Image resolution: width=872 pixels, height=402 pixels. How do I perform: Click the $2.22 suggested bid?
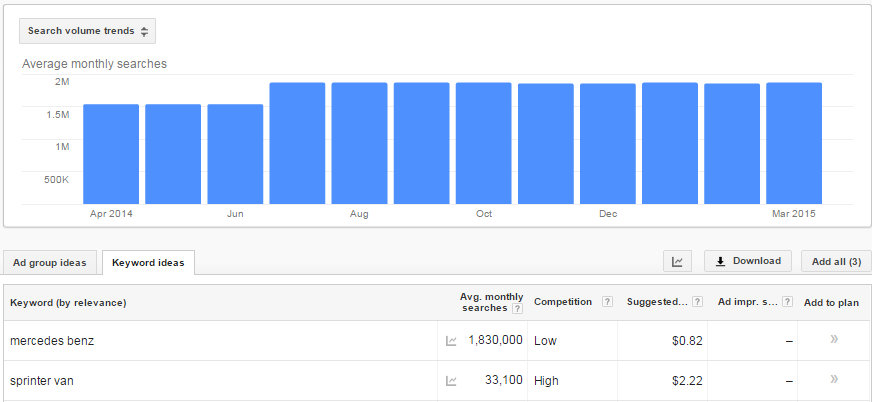pos(687,381)
